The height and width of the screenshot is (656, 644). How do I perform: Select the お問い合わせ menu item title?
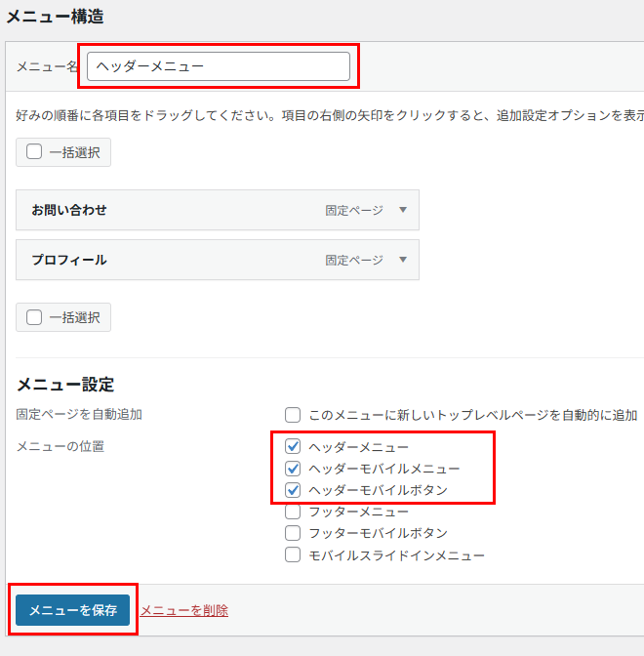[69, 210]
